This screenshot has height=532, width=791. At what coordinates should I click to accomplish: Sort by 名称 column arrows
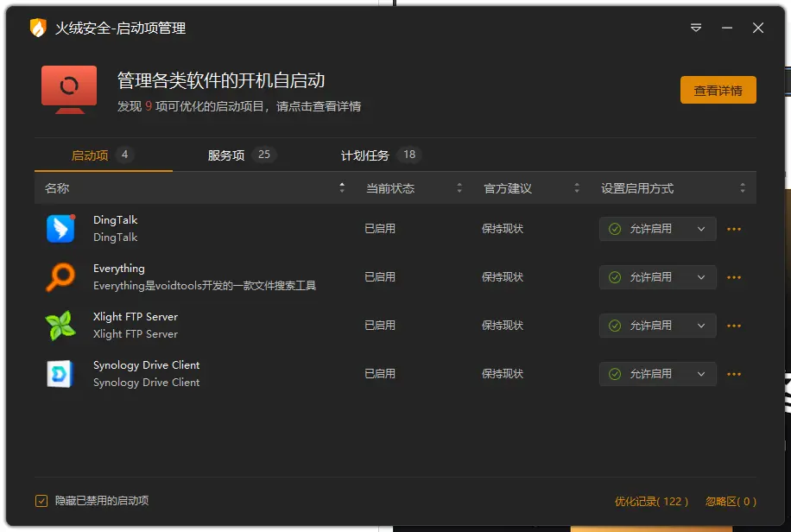342,187
